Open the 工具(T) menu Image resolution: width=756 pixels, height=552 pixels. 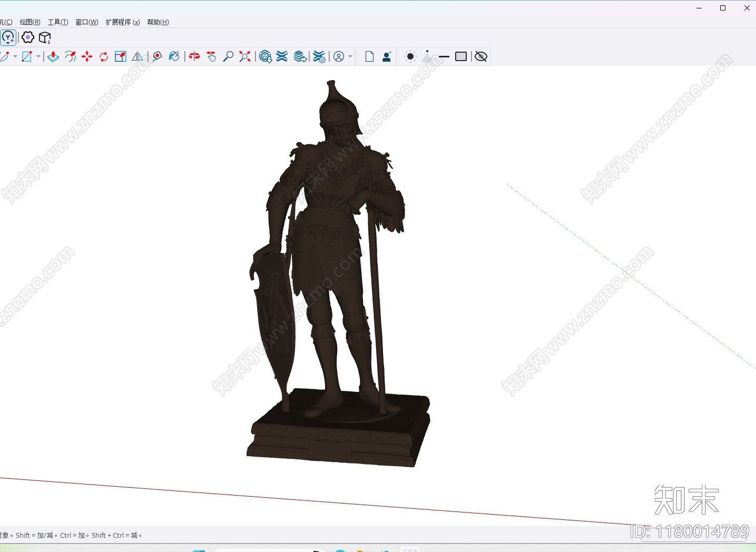(58, 22)
